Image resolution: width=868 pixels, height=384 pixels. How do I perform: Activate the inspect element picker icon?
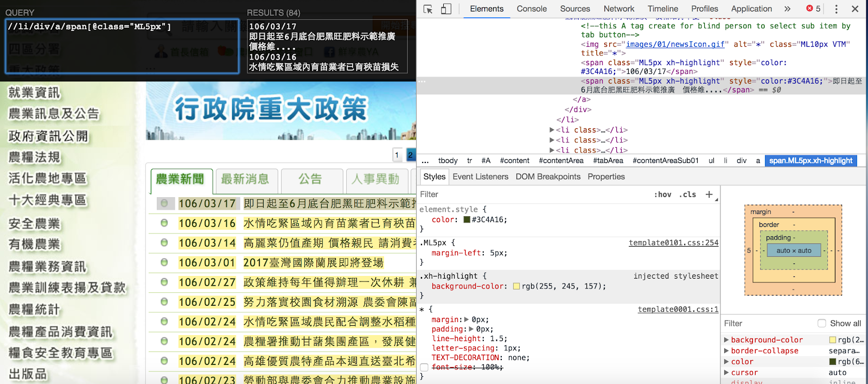[x=428, y=9]
